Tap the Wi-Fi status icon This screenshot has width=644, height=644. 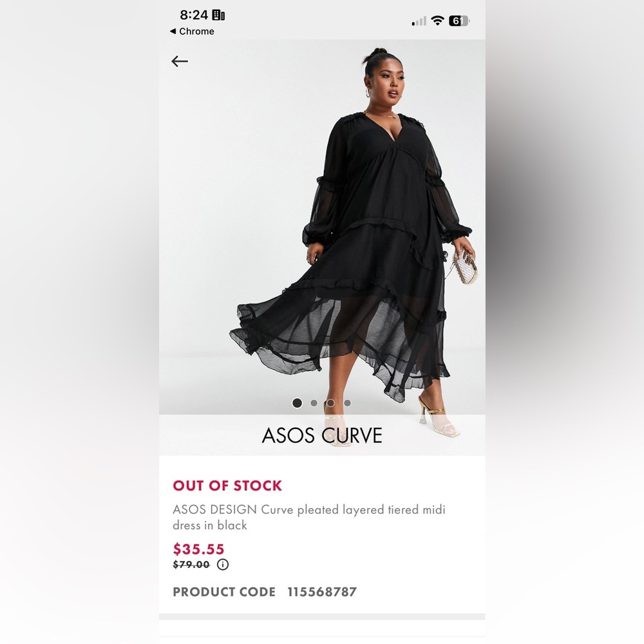click(x=438, y=21)
